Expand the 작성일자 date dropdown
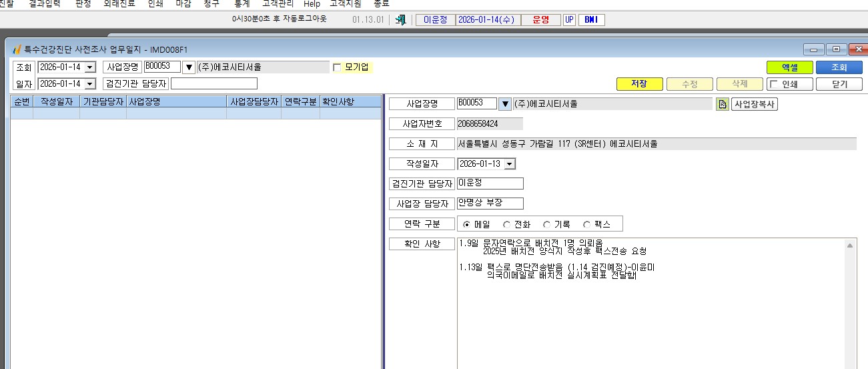 [x=510, y=164]
